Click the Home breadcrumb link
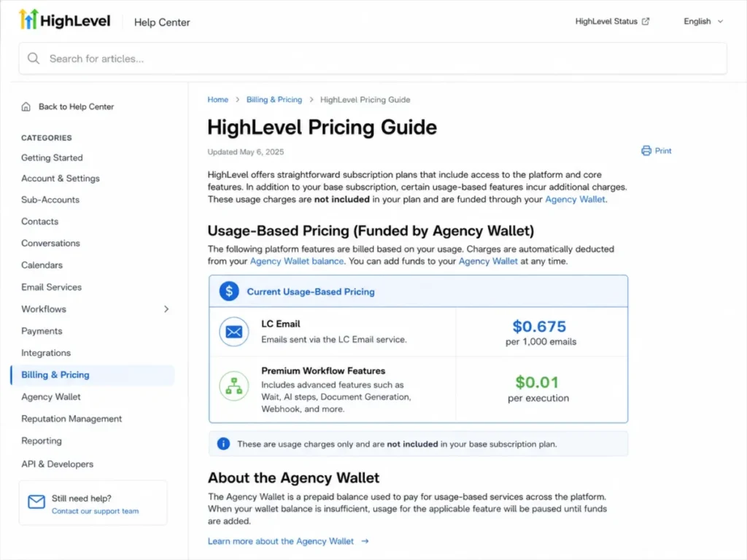747x560 pixels. [217, 99]
